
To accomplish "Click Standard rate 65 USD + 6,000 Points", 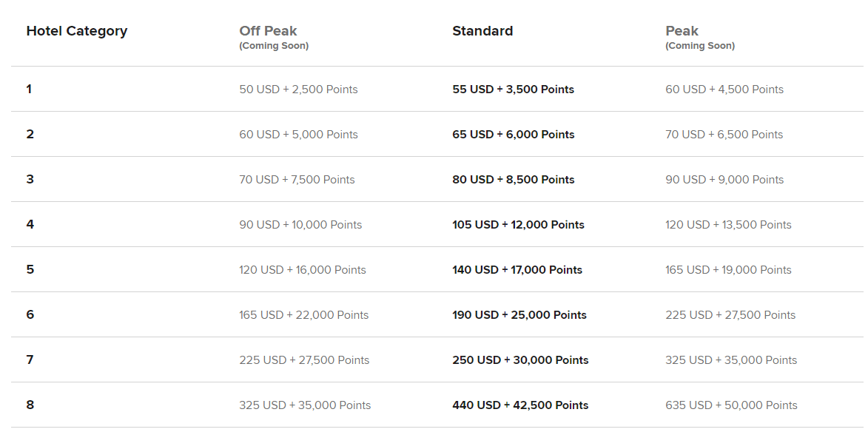I will (513, 135).
